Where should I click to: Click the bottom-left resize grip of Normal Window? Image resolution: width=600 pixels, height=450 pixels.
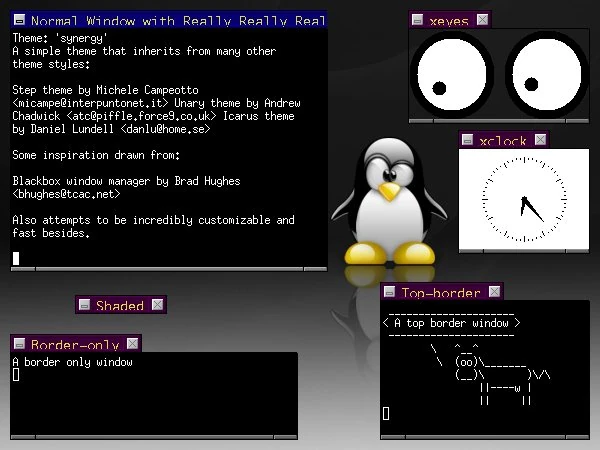[x=23, y=269]
